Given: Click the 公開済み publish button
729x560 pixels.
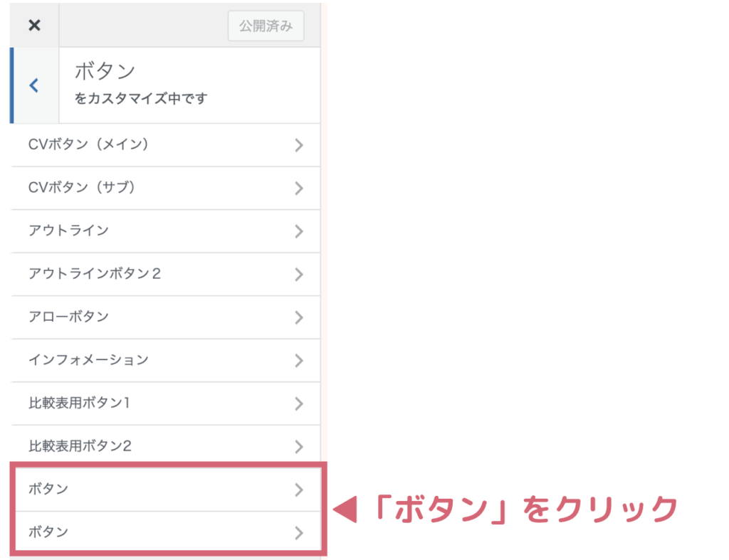Looking at the screenshot, I should tap(266, 26).
